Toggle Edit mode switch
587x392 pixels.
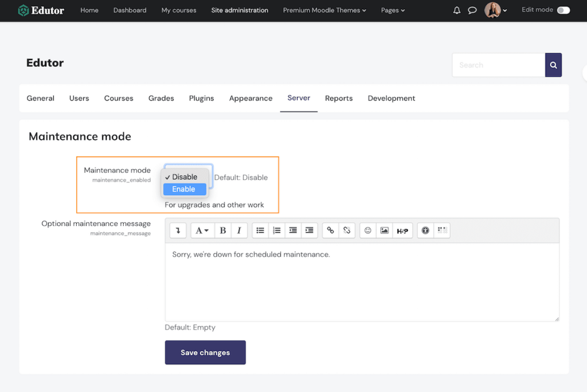tap(562, 10)
